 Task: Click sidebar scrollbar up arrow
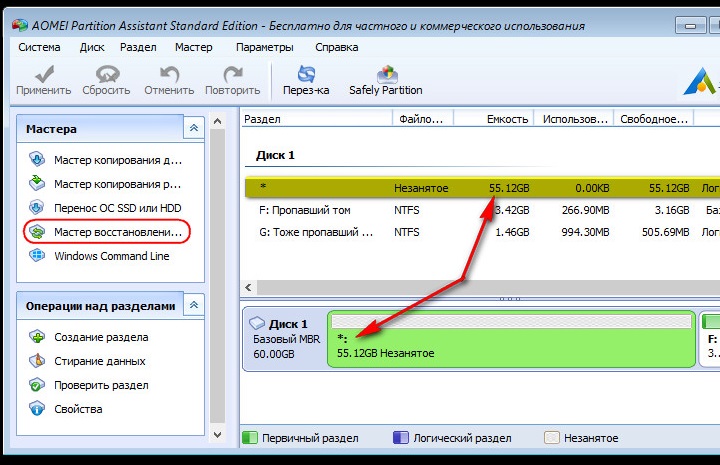coord(218,121)
